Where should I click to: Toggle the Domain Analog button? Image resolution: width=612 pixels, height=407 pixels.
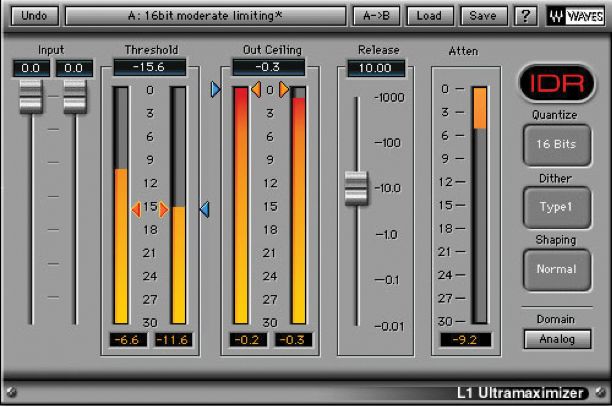557,339
